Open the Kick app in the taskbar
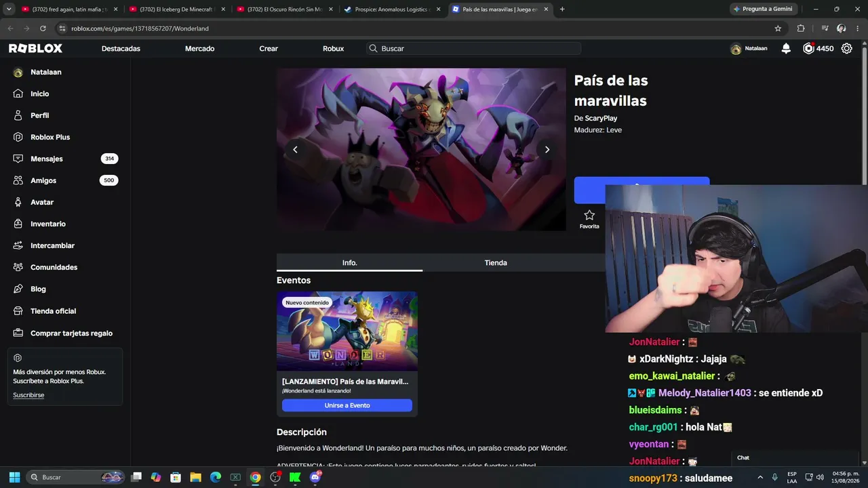 pyautogui.click(x=295, y=477)
